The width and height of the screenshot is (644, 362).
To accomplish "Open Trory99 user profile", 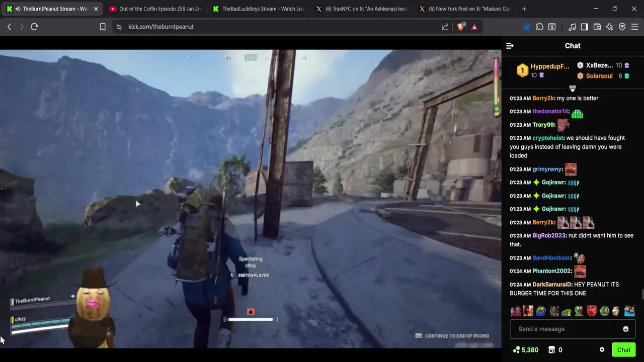I will tap(544, 125).
